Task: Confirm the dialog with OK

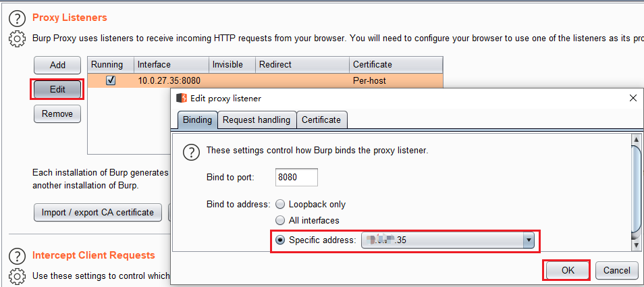Action: (x=567, y=270)
